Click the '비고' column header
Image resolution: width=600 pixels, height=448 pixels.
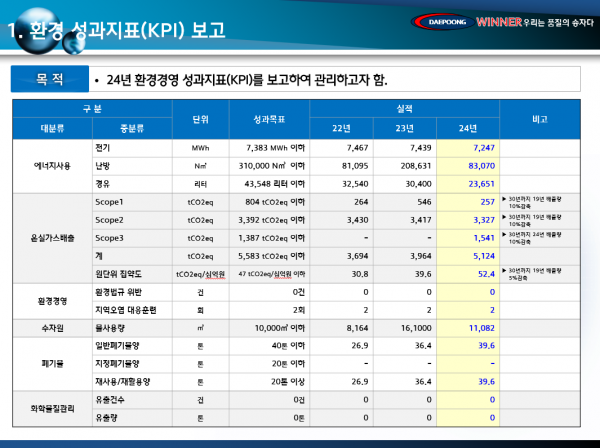pos(540,119)
